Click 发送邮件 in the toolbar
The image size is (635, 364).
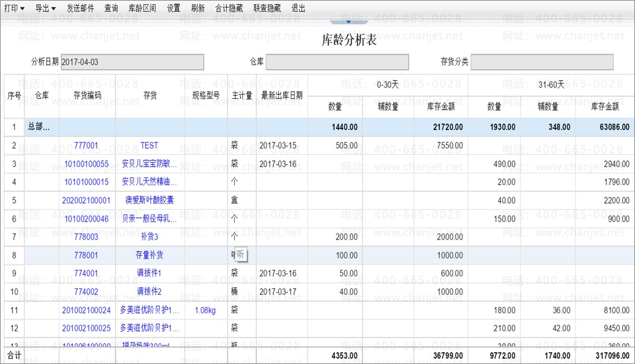click(x=80, y=8)
